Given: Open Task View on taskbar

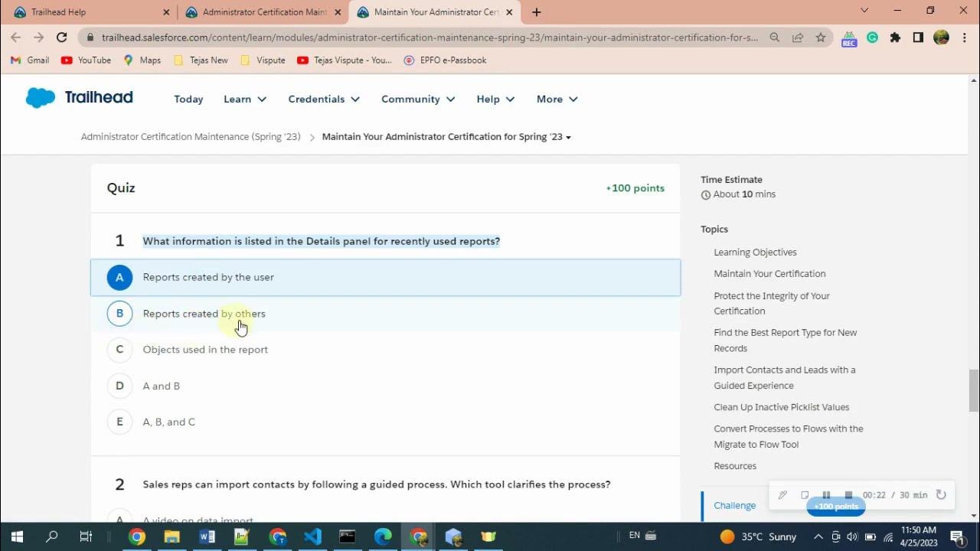Looking at the screenshot, I should pos(86,536).
